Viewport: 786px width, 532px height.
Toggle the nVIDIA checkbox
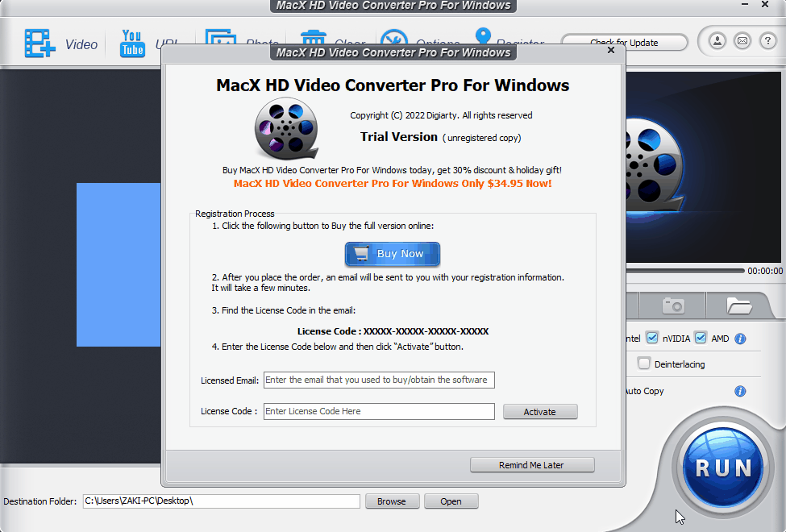pyautogui.click(x=651, y=338)
